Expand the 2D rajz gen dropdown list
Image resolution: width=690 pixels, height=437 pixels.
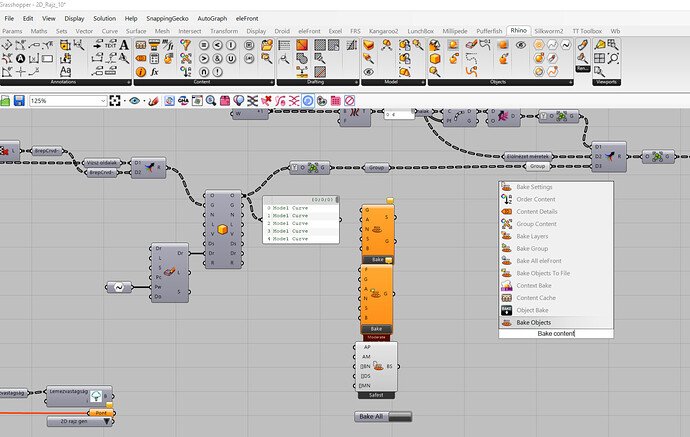click(108, 421)
